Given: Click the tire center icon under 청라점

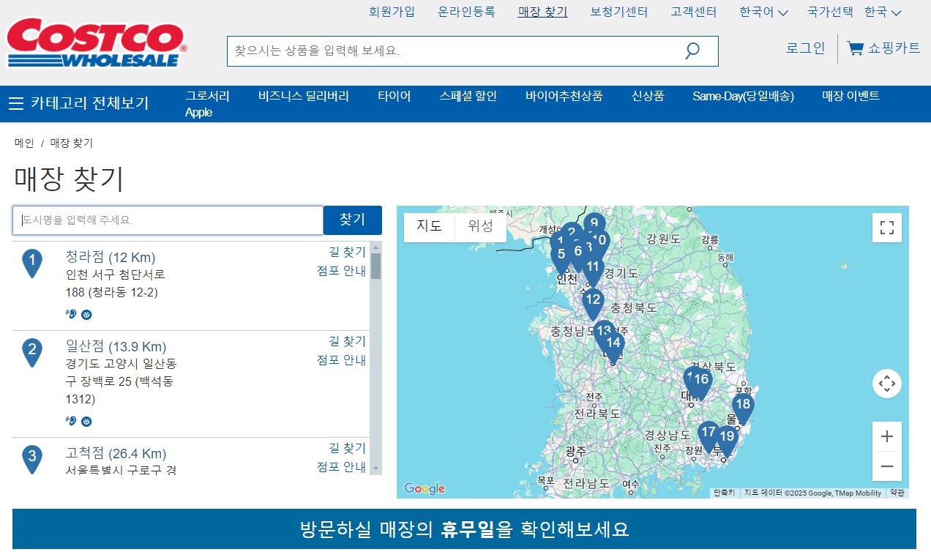Looking at the screenshot, I should pos(86,315).
